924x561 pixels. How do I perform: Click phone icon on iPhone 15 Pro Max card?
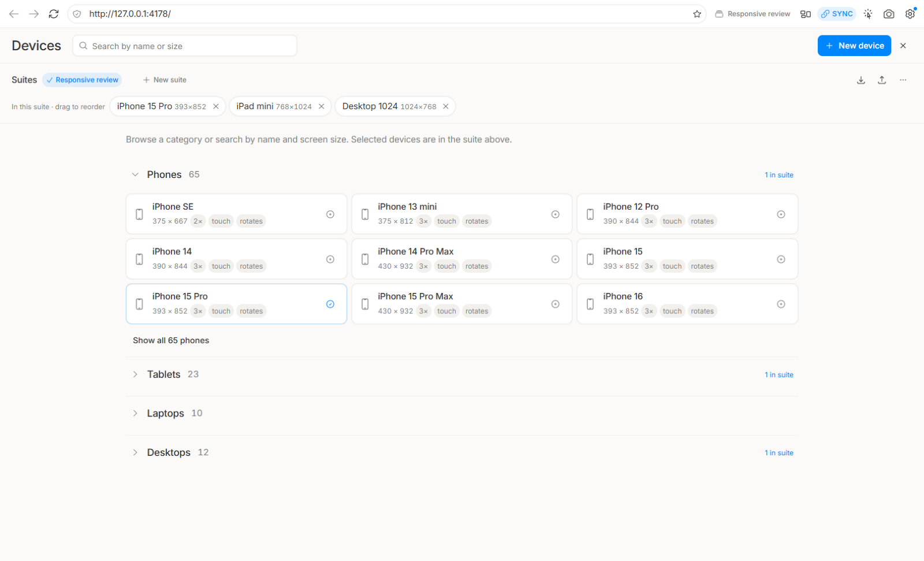pyautogui.click(x=365, y=304)
